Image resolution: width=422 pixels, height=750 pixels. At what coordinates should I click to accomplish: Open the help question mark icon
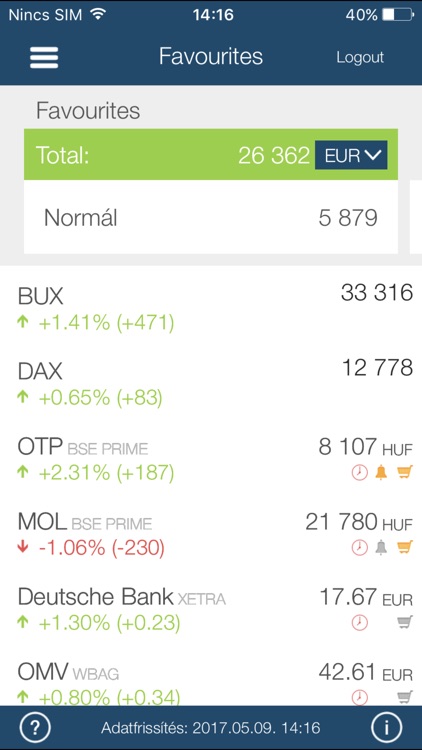35,728
